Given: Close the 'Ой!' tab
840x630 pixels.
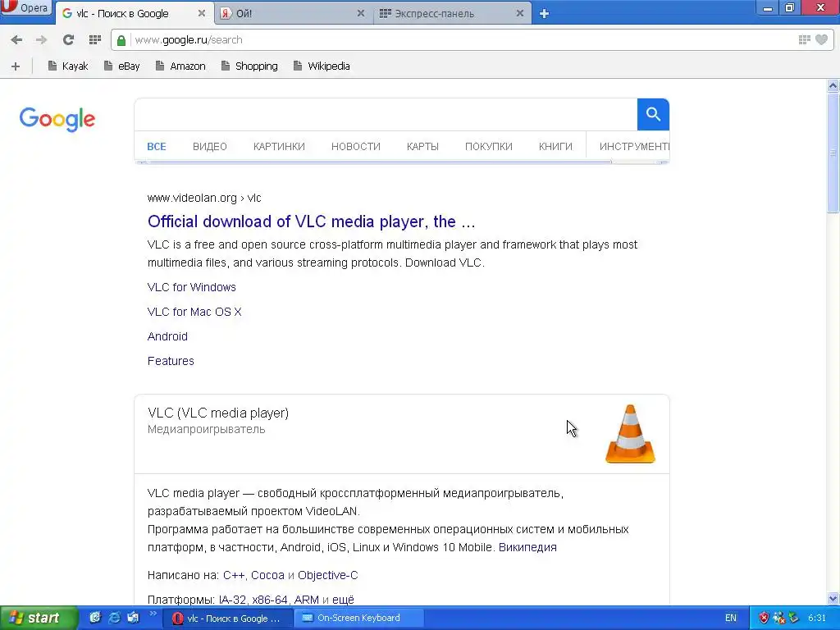Looking at the screenshot, I should [x=361, y=13].
